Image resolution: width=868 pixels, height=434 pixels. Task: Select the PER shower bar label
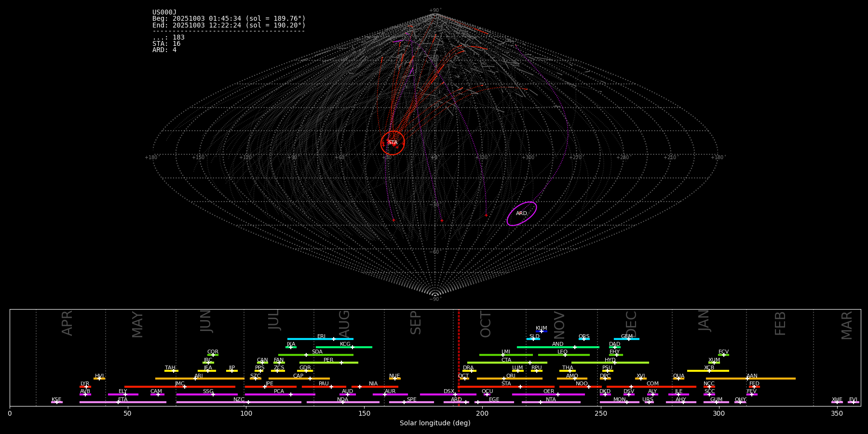tap(328, 360)
